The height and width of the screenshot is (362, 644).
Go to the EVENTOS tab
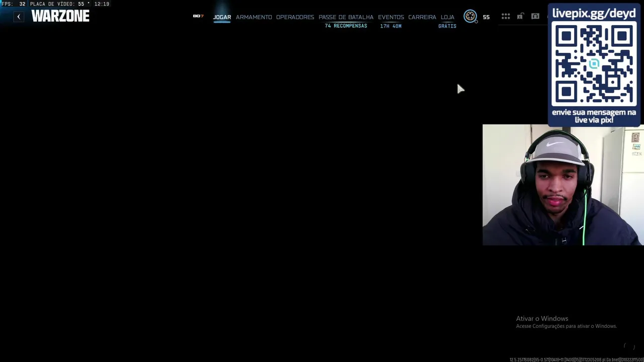(391, 17)
